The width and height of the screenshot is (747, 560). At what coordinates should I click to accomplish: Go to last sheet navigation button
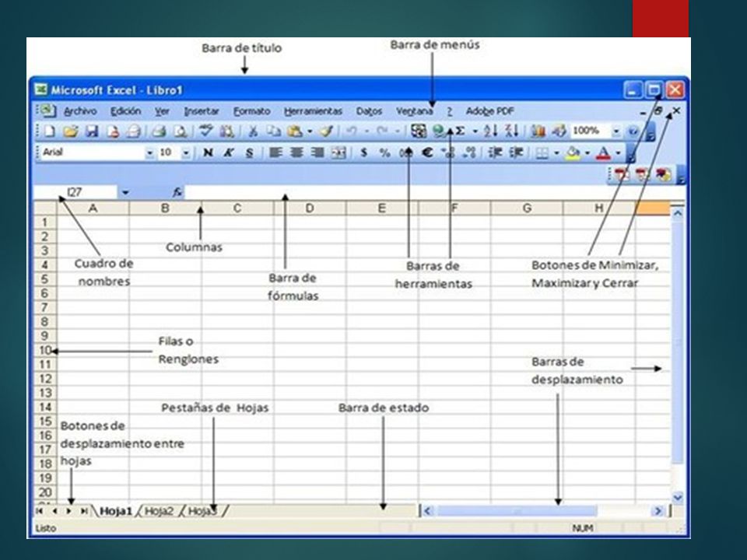(x=84, y=511)
